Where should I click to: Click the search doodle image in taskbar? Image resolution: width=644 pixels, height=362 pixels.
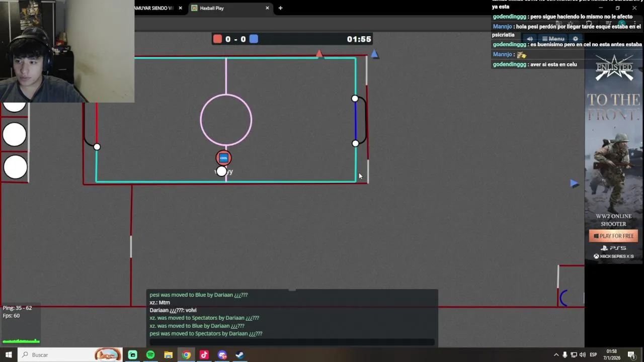click(x=108, y=355)
